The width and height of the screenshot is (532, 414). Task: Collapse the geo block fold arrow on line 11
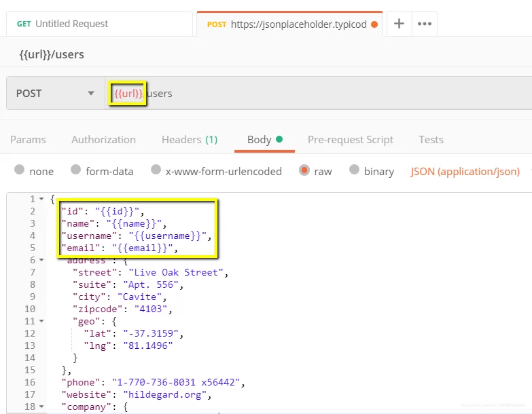click(41, 321)
